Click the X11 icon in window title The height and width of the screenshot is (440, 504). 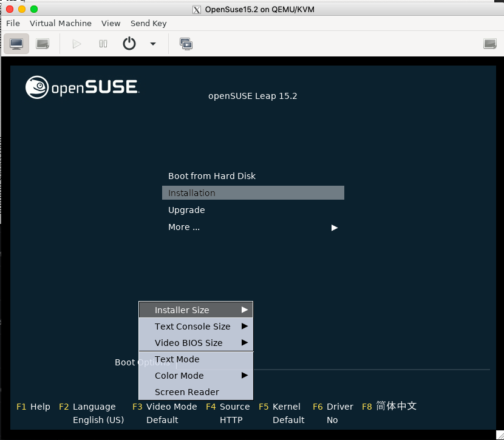coord(197,10)
